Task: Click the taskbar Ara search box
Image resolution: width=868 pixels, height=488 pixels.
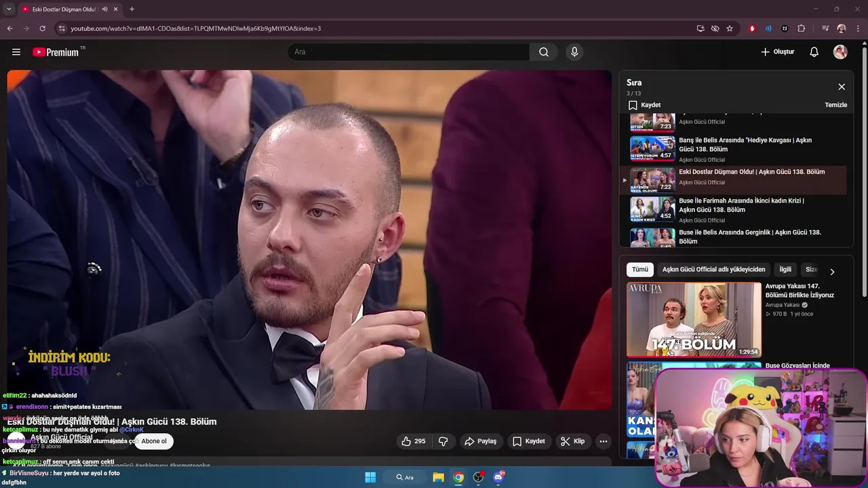Action: pos(405,477)
